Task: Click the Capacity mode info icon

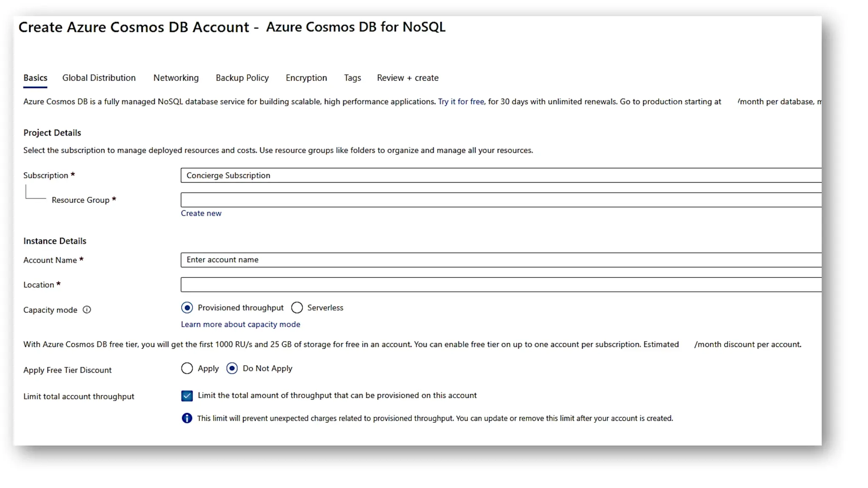Action: (87, 310)
